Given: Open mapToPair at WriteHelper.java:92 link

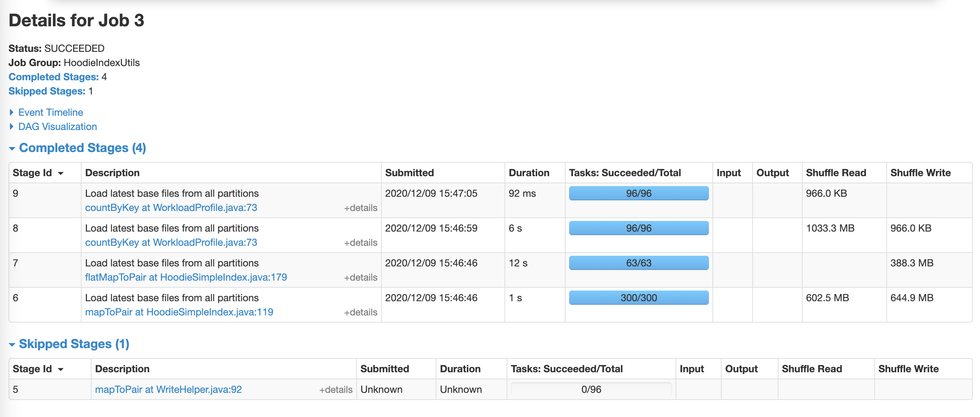Looking at the screenshot, I should tap(168, 389).
